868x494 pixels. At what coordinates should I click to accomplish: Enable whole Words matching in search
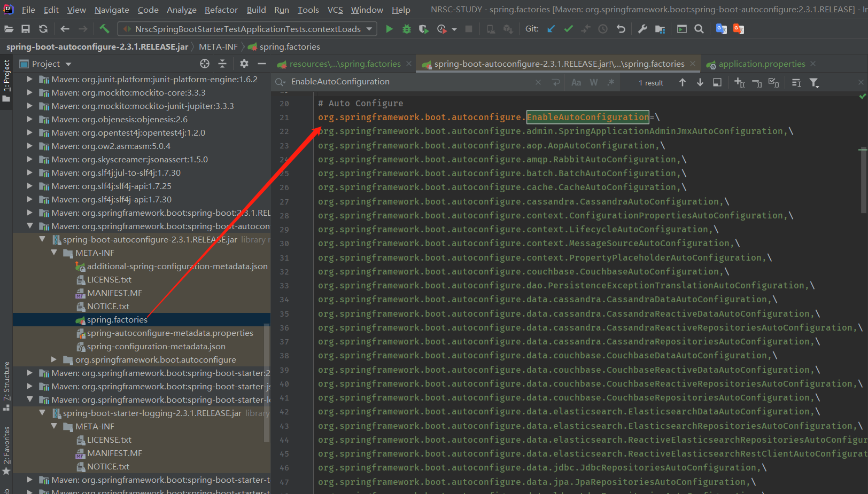point(593,82)
